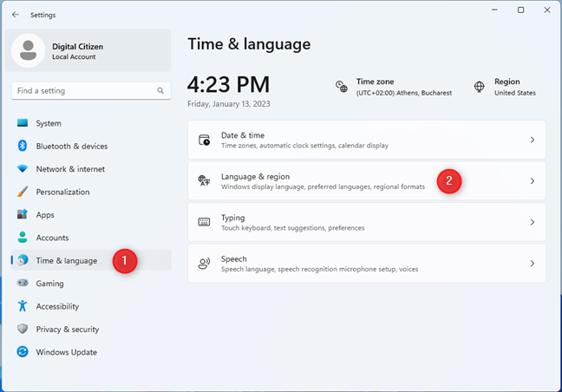This screenshot has width=562, height=392.
Task: Click the Time zone clock-globe icon
Action: 341,87
